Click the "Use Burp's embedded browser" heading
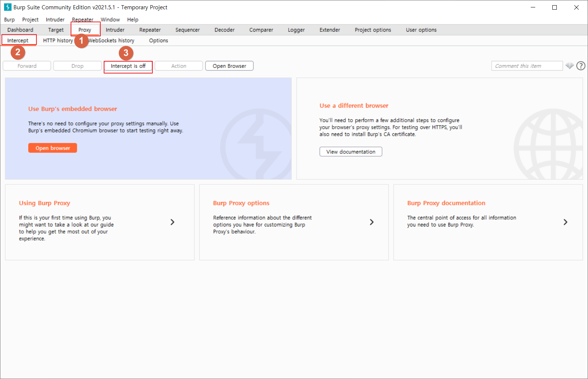 tap(72, 109)
